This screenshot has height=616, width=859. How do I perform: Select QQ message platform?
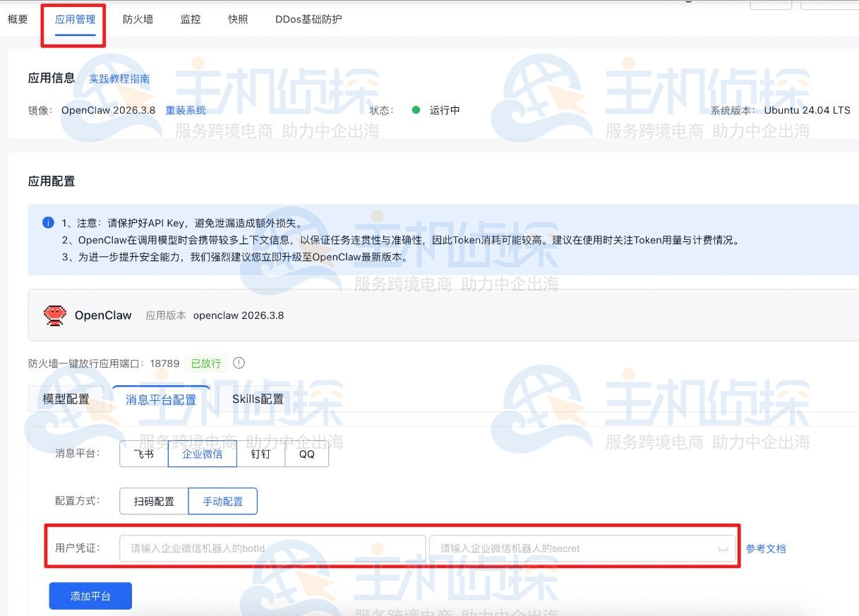click(x=306, y=454)
